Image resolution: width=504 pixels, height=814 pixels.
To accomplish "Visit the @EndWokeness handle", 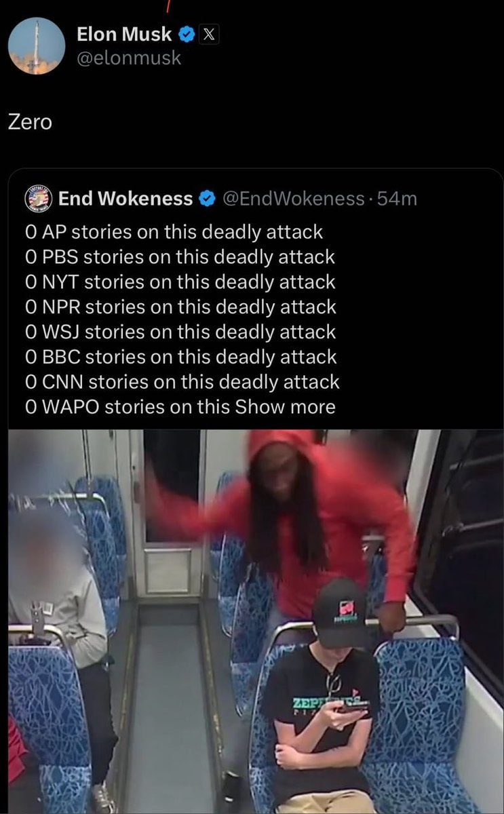I will [x=293, y=199].
